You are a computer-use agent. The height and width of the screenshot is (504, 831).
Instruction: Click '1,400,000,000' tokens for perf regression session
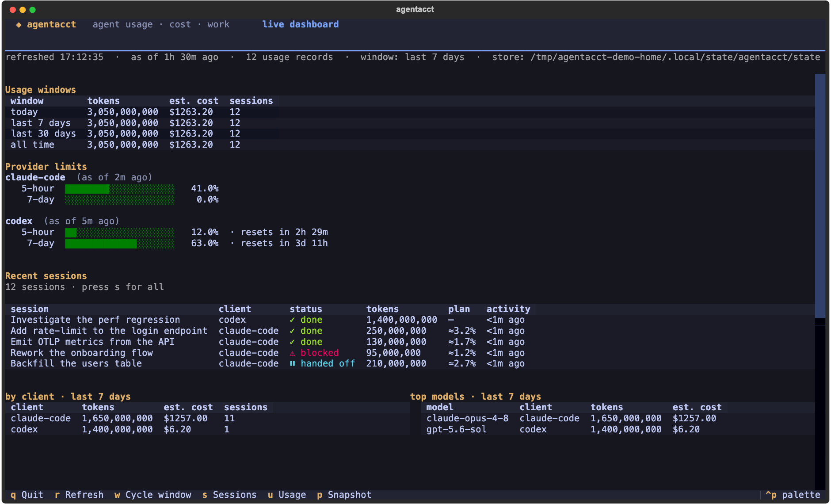pos(401,320)
